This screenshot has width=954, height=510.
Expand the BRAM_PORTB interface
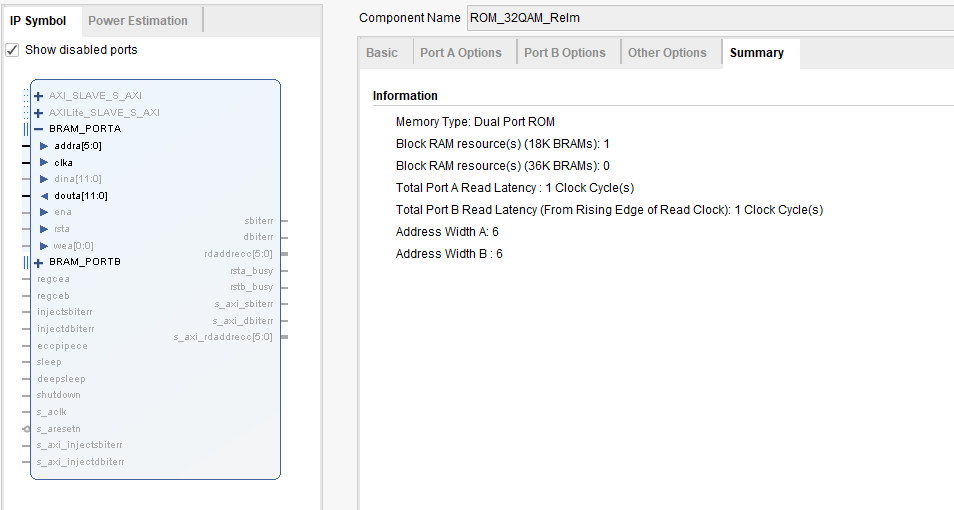[39, 263]
